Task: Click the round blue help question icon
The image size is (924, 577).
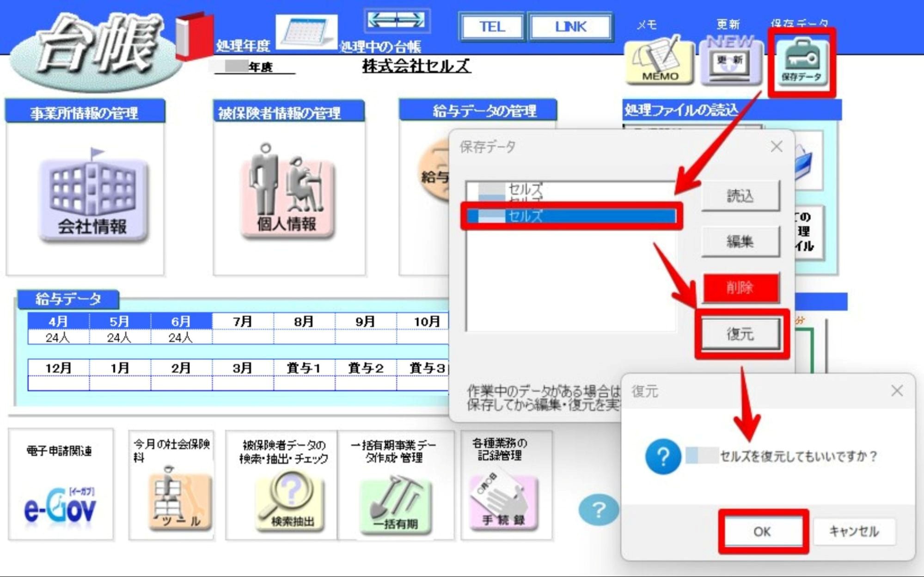Action: point(599,510)
